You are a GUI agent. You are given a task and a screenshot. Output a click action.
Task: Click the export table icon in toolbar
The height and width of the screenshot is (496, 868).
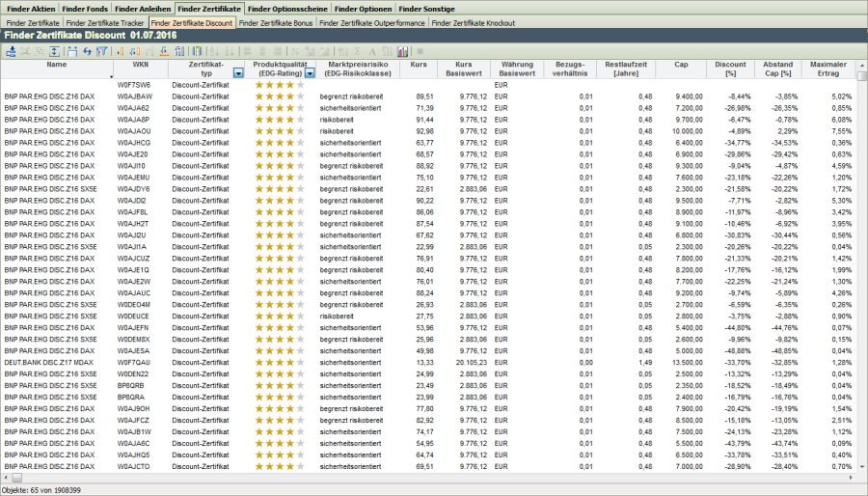point(11,50)
